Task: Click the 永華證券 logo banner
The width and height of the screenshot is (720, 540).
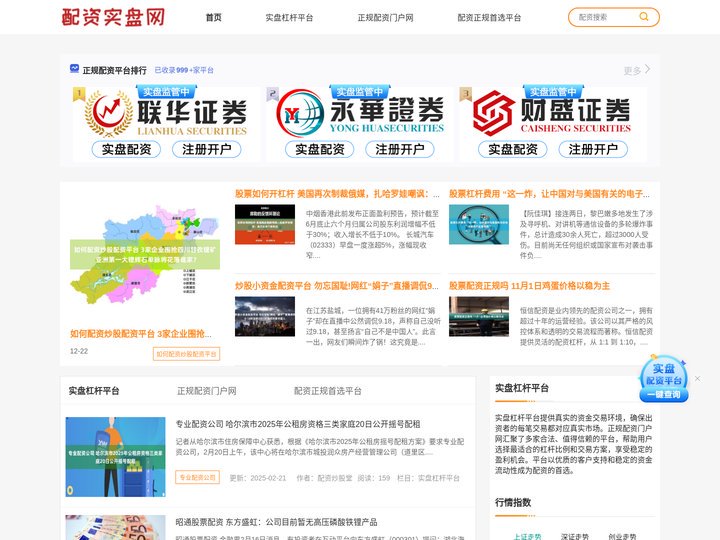Action: (x=360, y=112)
